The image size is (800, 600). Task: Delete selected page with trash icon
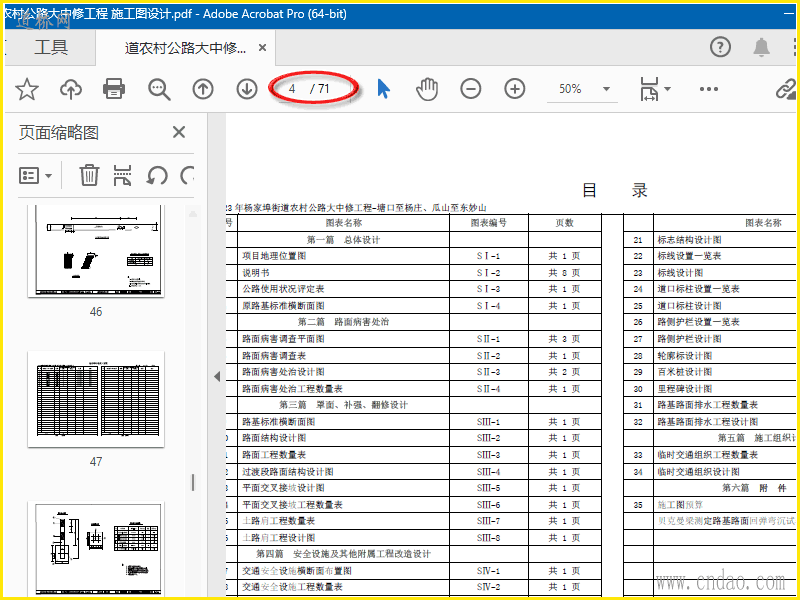[89, 176]
